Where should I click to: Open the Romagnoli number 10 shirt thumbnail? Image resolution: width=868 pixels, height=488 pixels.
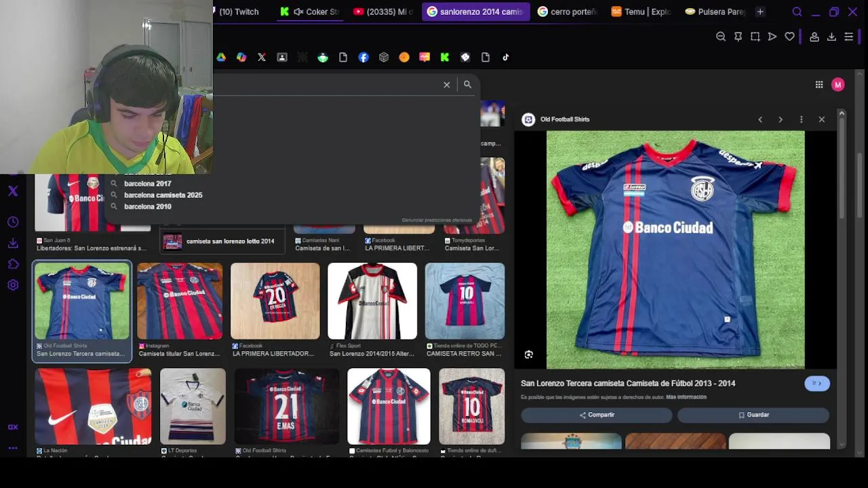pos(471,407)
